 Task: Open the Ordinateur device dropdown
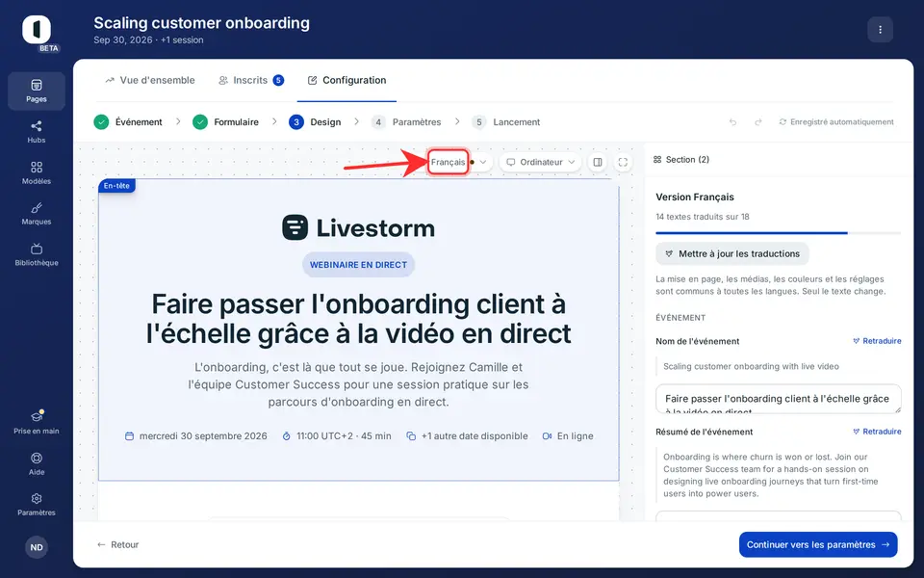click(x=540, y=162)
